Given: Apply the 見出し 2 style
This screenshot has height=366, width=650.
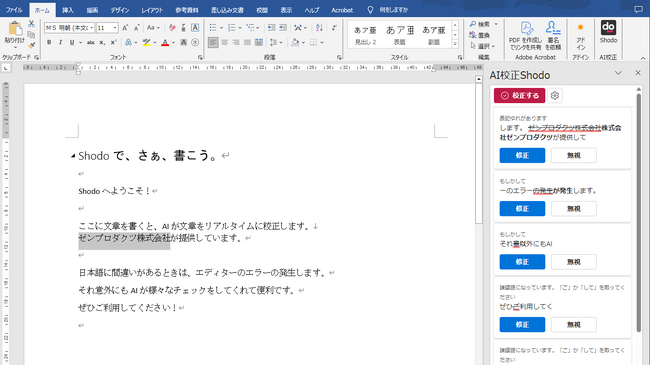Looking at the screenshot, I should (365, 35).
